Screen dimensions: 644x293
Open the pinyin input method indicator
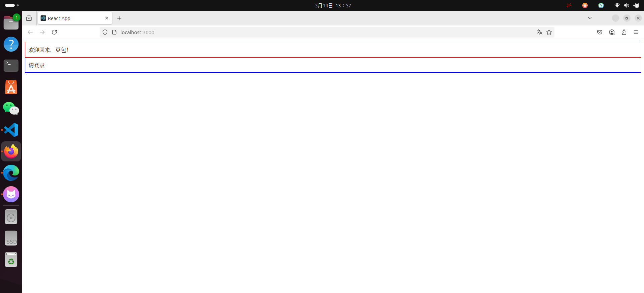click(x=569, y=5)
